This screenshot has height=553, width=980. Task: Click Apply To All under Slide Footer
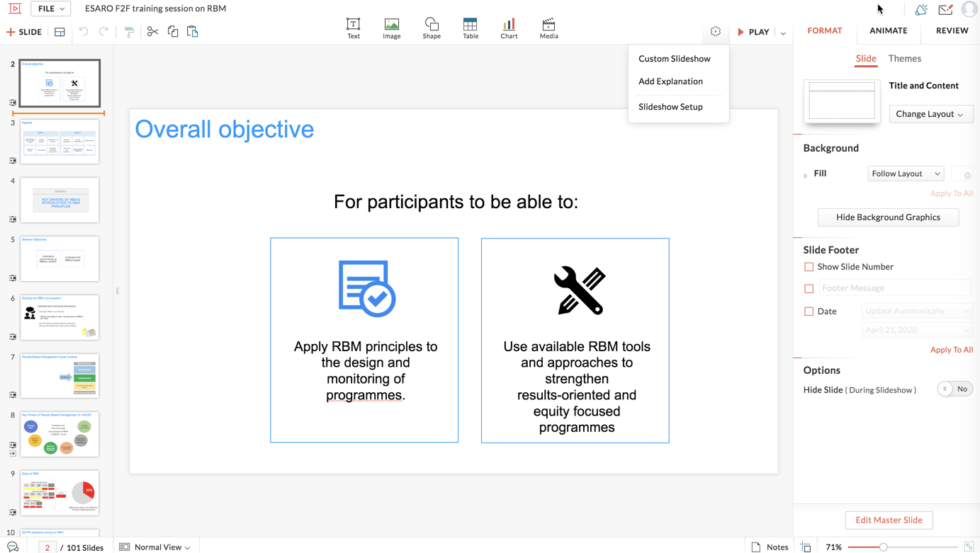click(952, 350)
